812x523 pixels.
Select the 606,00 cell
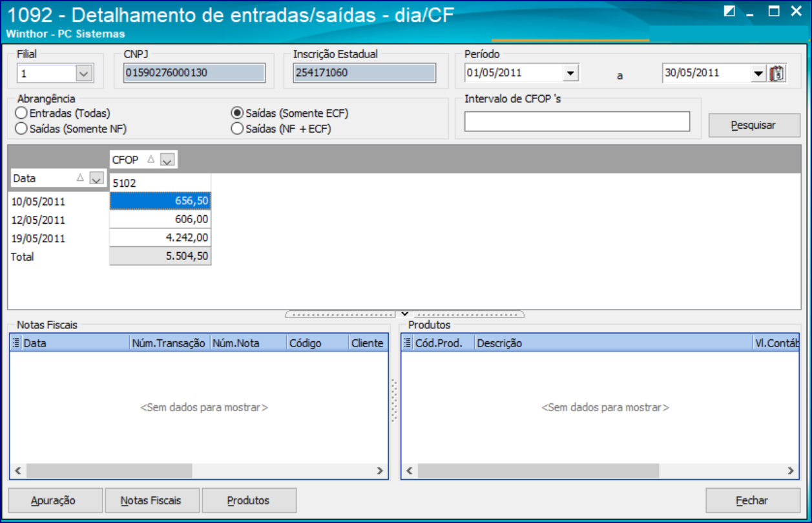coord(160,219)
